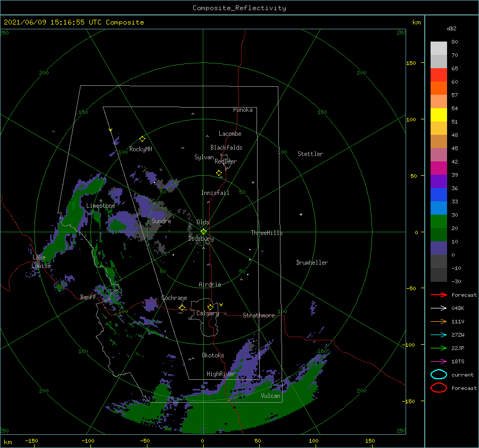
Task: Click the Sylvan label
Action: pyautogui.click(x=204, y=157)
